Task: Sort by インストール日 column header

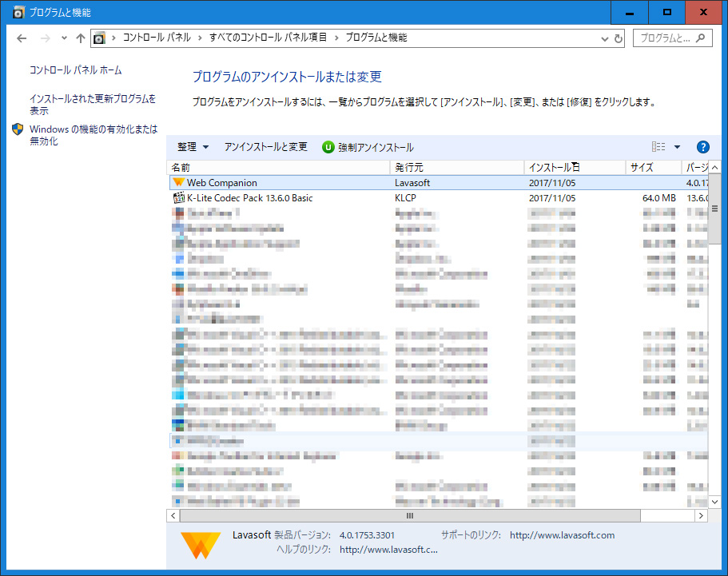Action: pyautogui.click(x=575, y=168)
